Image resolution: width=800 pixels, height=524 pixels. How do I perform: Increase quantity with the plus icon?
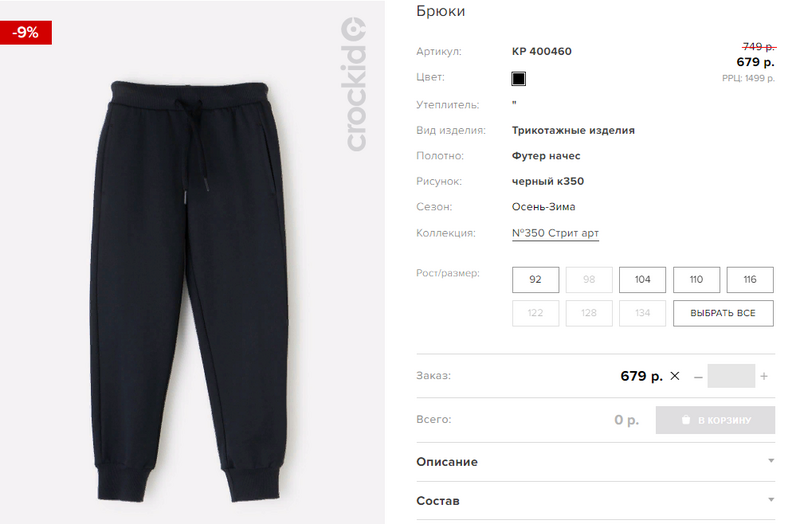pyautogui.click(x=764, y=377)
